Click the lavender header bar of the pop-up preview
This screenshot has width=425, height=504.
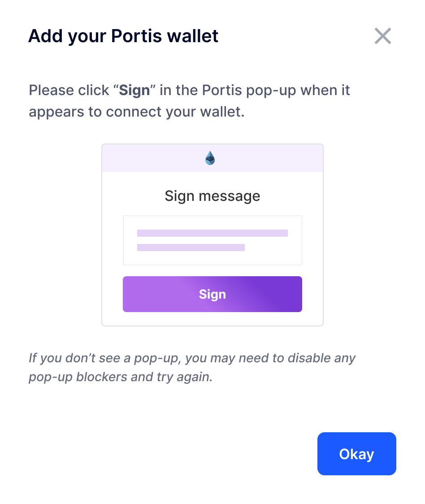click(212, 158)
